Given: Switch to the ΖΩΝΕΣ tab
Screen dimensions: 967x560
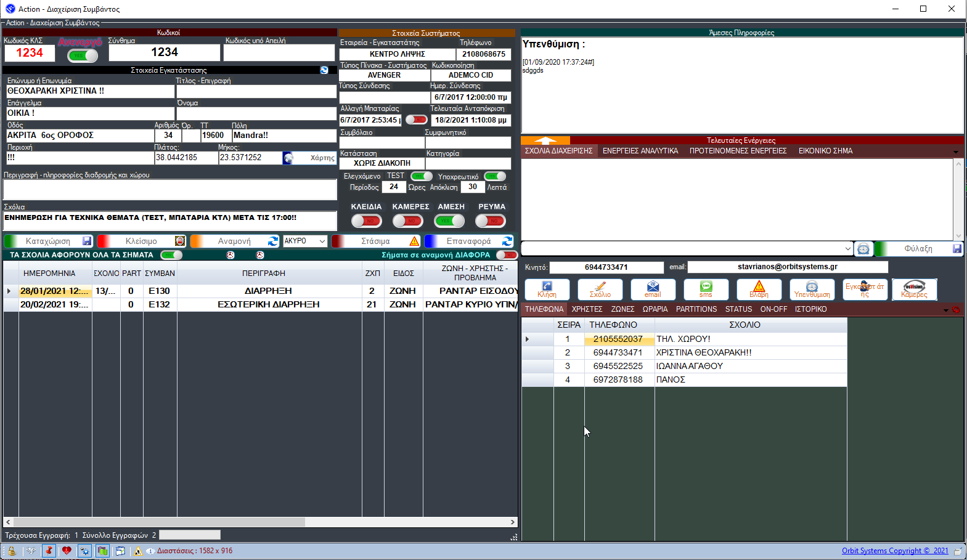Looking at the screenshot, I should [x=622, y=309].
